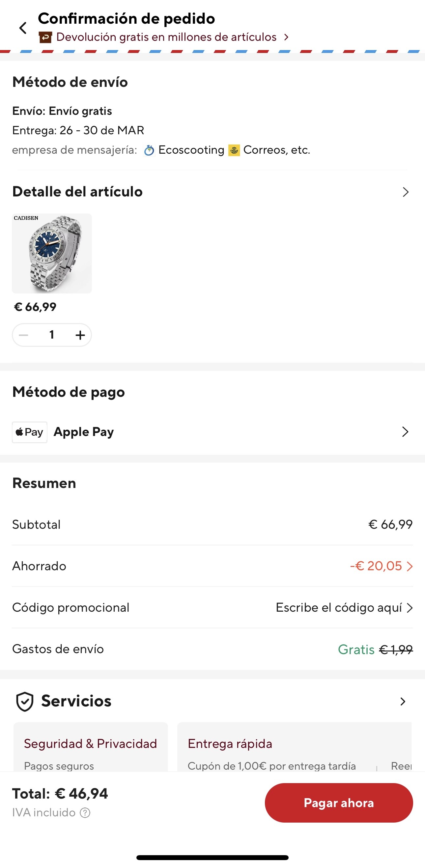Decrease item quantity with minus button
This screenshot has width=425, height=868.
pyautogui.click(x=24, y=335)
